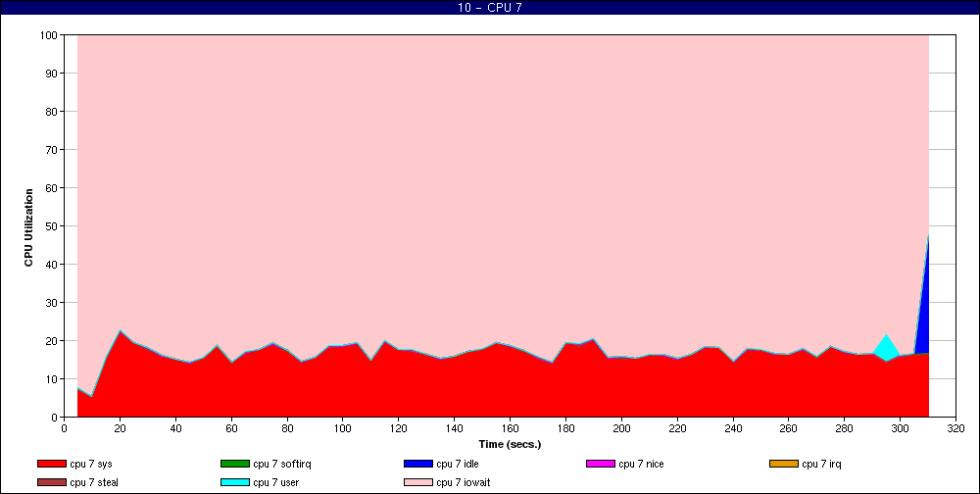
Task: Click the magenta cpu 7 nice legend swatch
Action: click(x=601, y=464)
